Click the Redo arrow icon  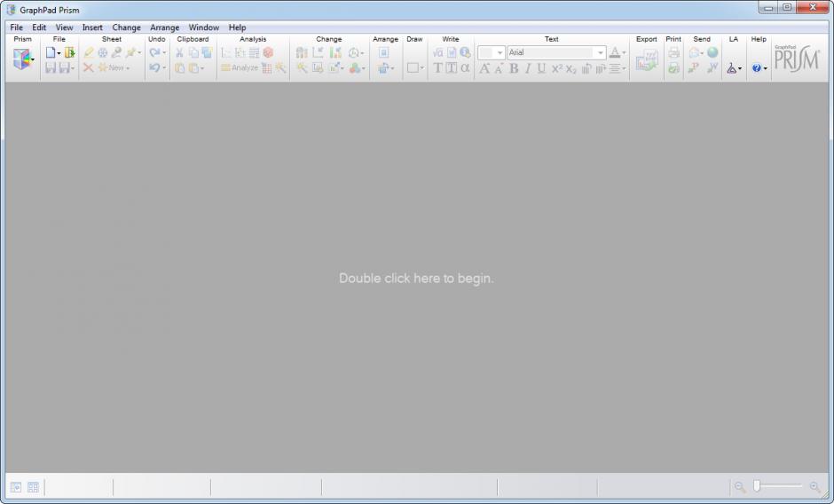click(x=154, y=52)
